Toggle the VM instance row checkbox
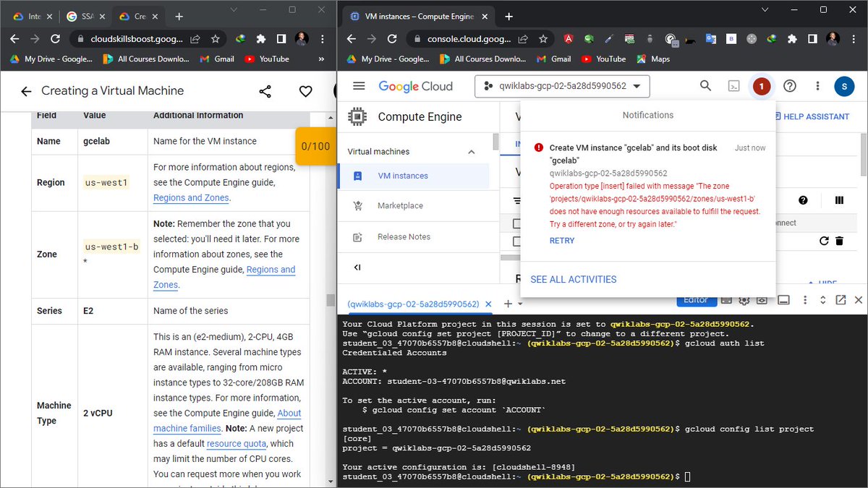This screenshot has height=488, width=868. pos(516,241)
